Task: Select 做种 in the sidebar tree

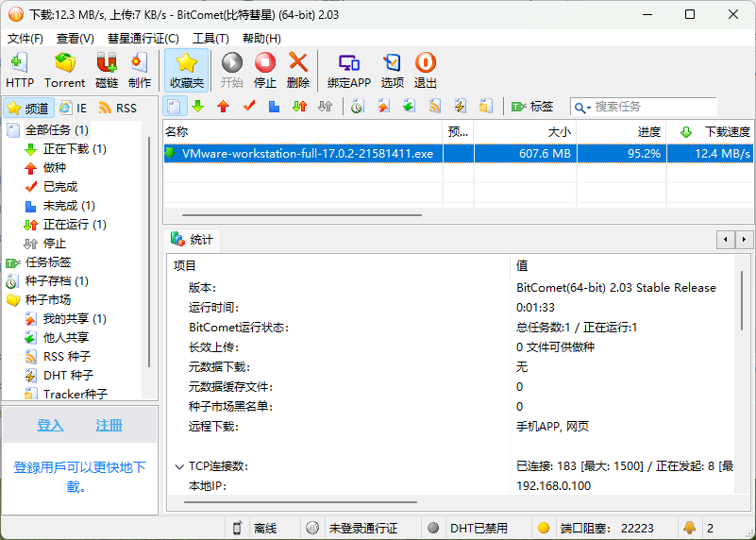Action: [x=54, y=168]
